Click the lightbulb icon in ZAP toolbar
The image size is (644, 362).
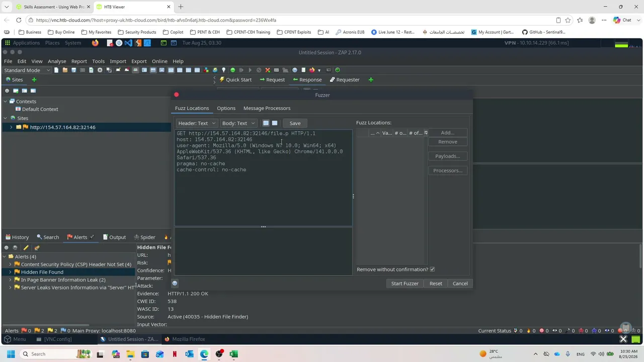coord(224,70)
